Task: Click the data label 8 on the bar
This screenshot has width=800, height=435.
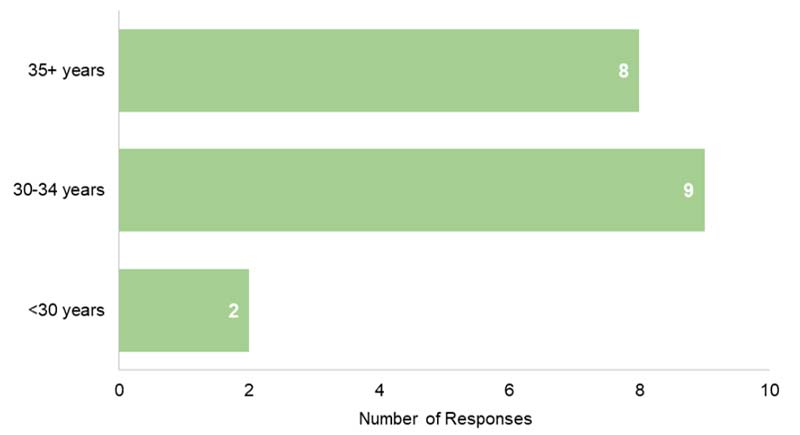Action: 623,70
